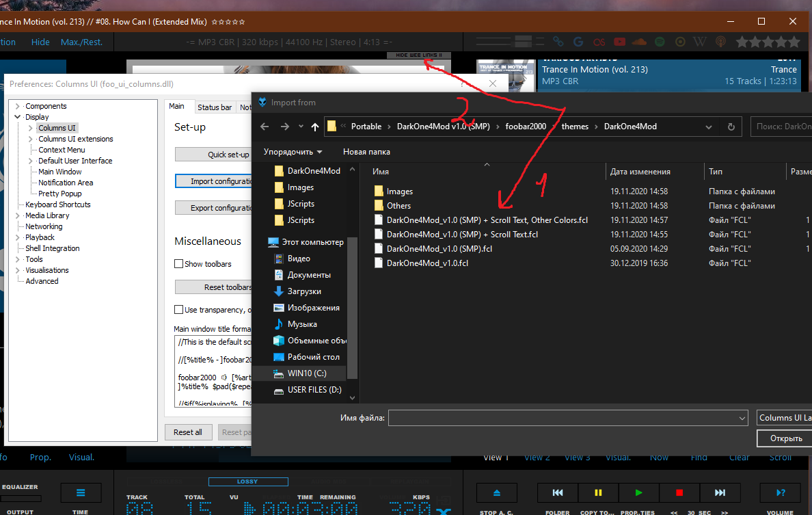This screenshot has height=515, width=812.
Task: Open Рабочий стол in the sidebar
Action: point(313,357)
